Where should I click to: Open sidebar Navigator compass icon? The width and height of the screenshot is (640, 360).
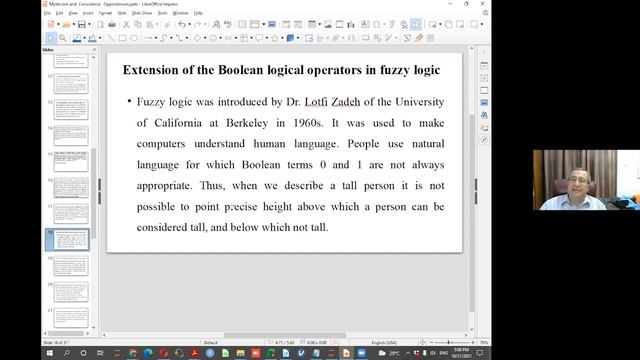(484, 140)
